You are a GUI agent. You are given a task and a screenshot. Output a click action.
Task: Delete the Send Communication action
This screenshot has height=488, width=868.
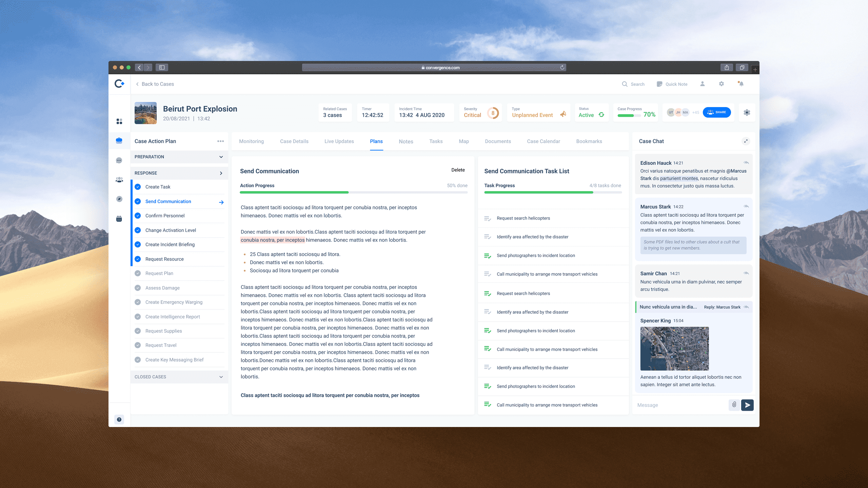coord(458,170)
